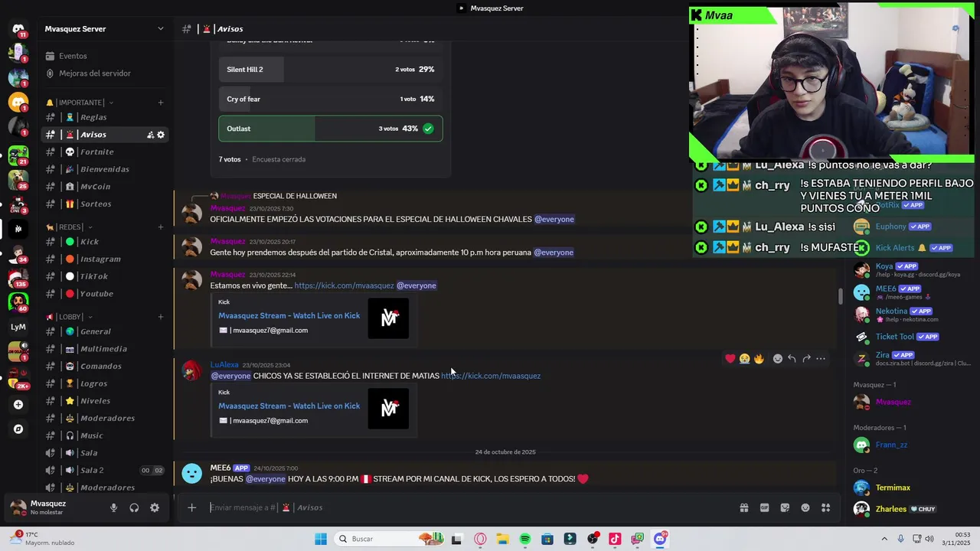Forward LuAlexa's message
Screen dimensions: 980x551
coord(806,358)
